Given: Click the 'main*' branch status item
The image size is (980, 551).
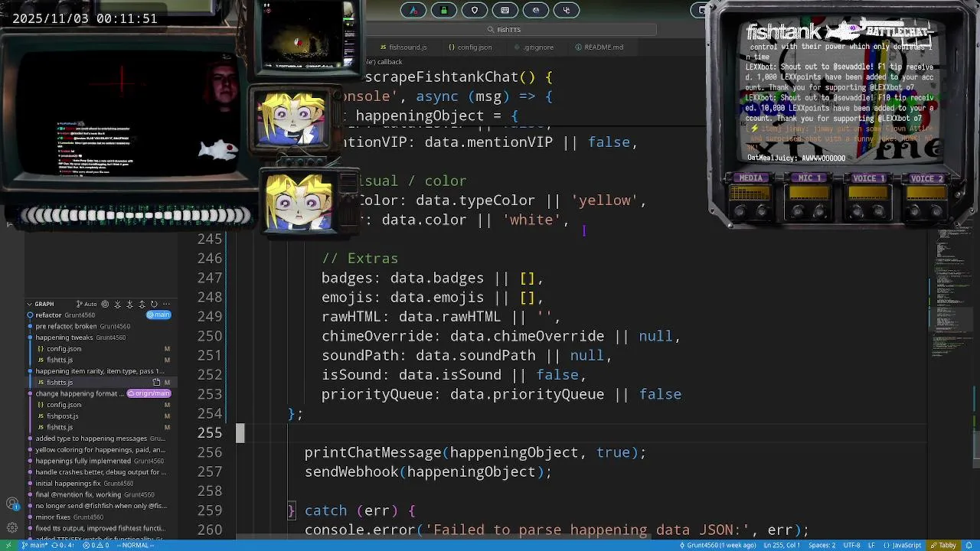Looking at the screenshot, I should click(x=35, y=545).
